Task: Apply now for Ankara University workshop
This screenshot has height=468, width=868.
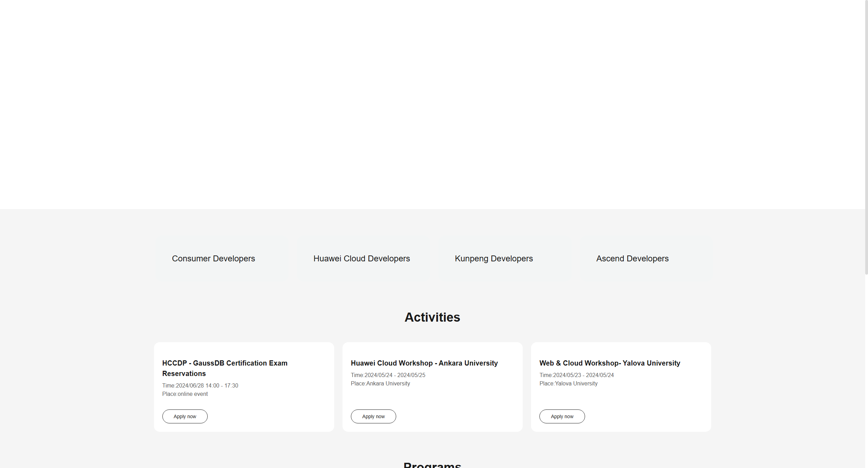Action: click(374, 416)
